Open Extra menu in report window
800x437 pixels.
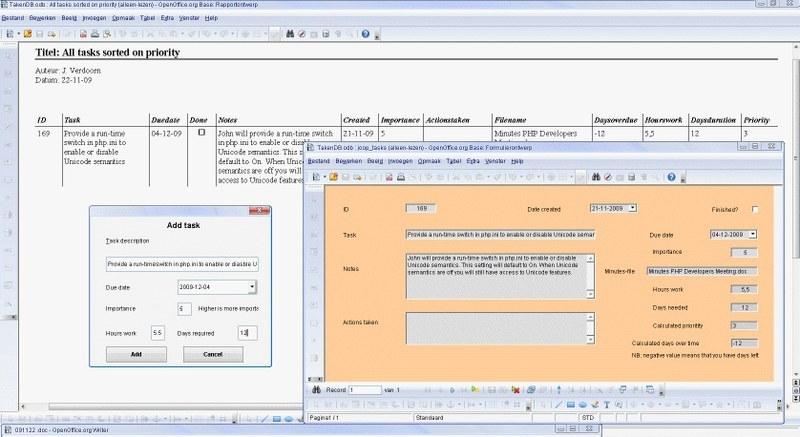pos(167,18)
